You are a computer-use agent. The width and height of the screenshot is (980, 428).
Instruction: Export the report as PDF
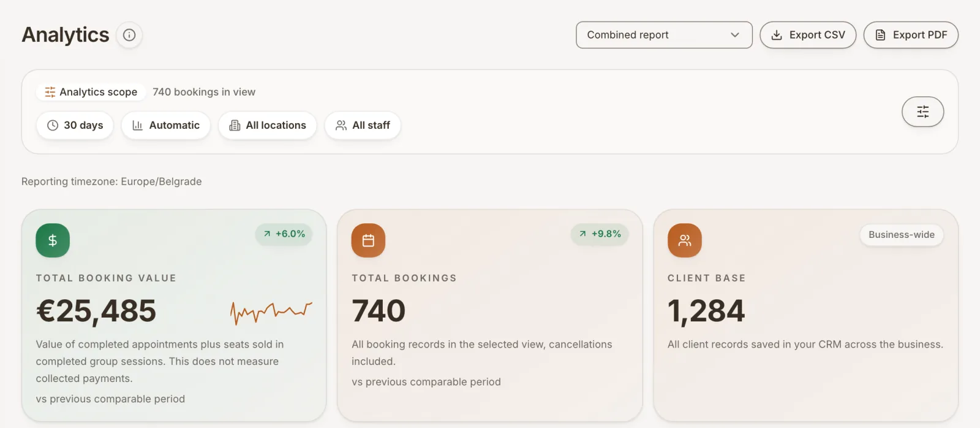pos(911,35)
